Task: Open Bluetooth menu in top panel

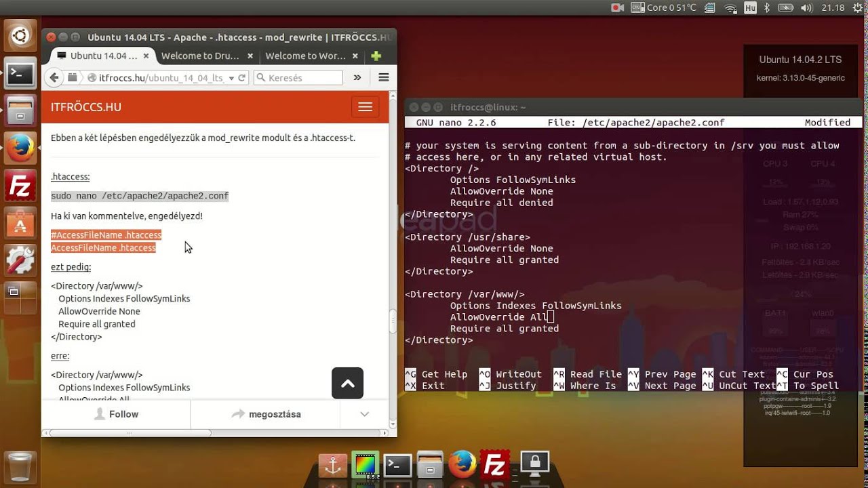Action: click(x=768, y=8)
